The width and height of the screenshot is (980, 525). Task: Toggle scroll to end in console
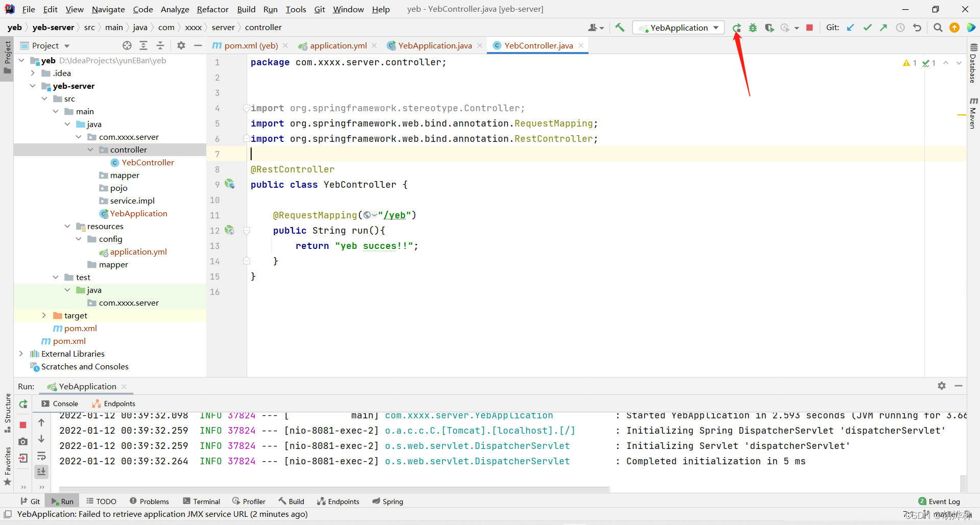41,472
